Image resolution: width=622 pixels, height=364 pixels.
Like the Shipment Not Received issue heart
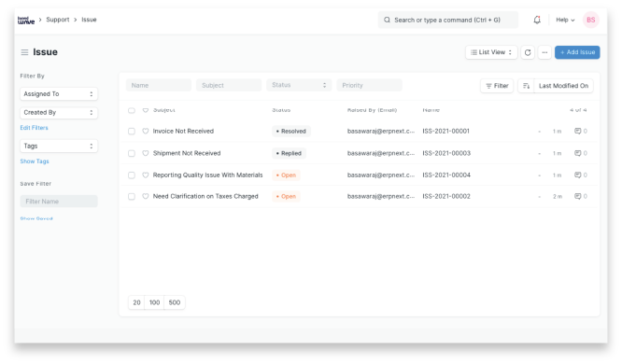tap(146, 153)
